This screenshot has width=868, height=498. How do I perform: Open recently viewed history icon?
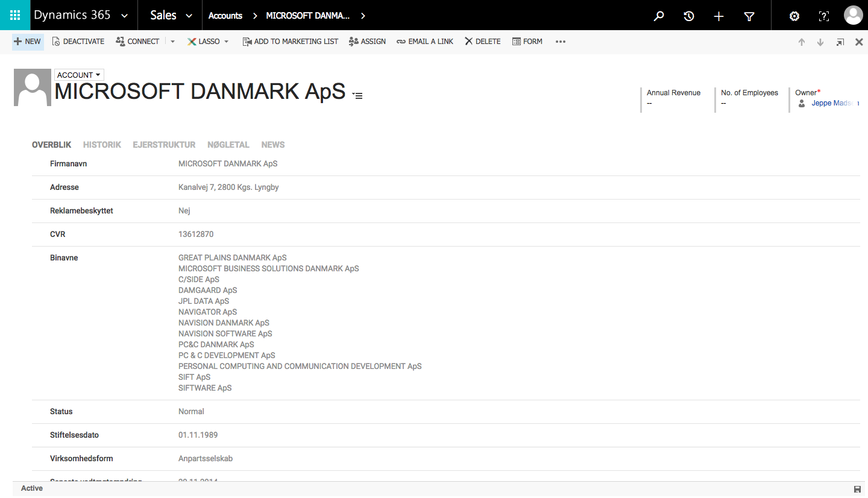tap(689, 16)
